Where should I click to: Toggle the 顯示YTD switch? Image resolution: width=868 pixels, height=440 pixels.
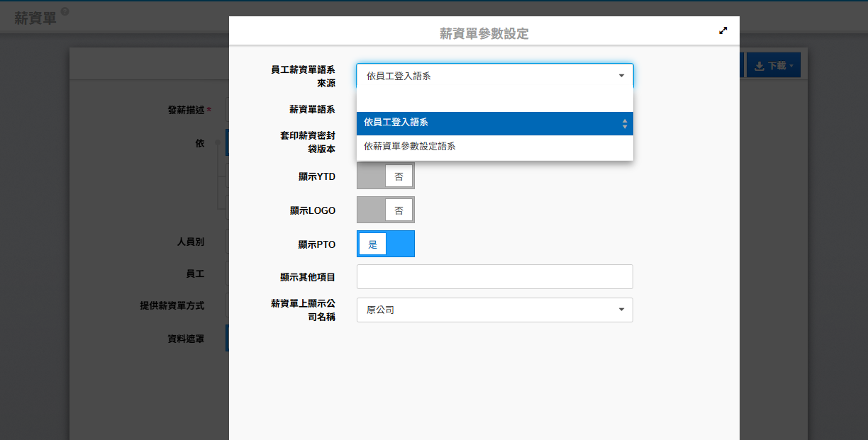point(385,176)
